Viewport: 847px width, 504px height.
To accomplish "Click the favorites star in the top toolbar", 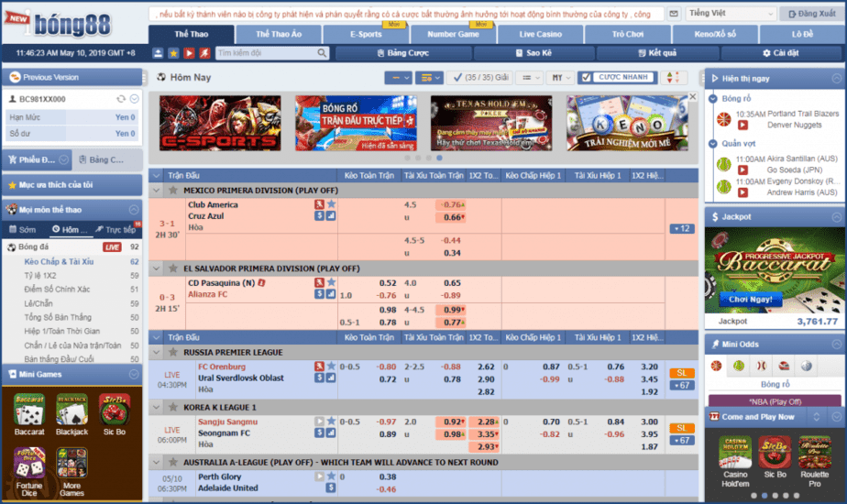I will [173, 53].
